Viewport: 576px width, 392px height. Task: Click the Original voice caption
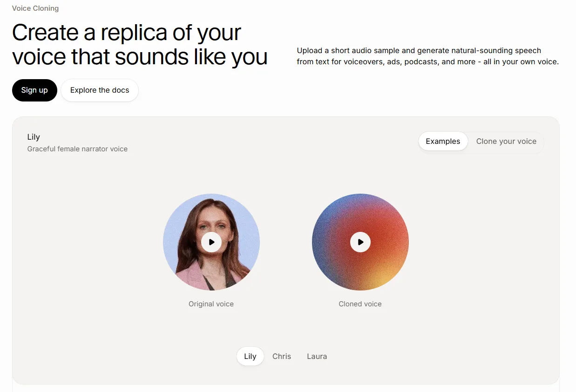coord(211,304)
